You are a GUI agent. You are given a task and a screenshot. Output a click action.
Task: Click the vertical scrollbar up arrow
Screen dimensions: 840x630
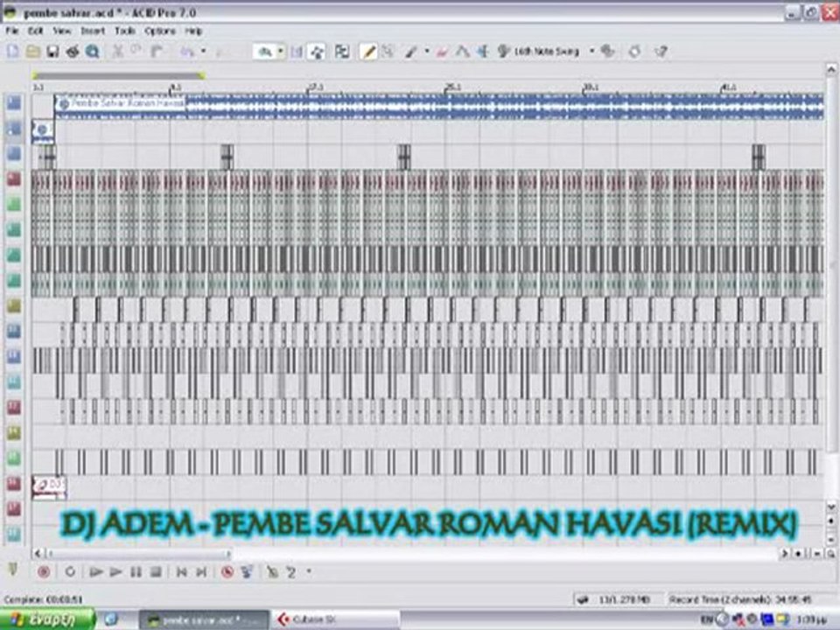pyautogui.click(x=831, y=70)
